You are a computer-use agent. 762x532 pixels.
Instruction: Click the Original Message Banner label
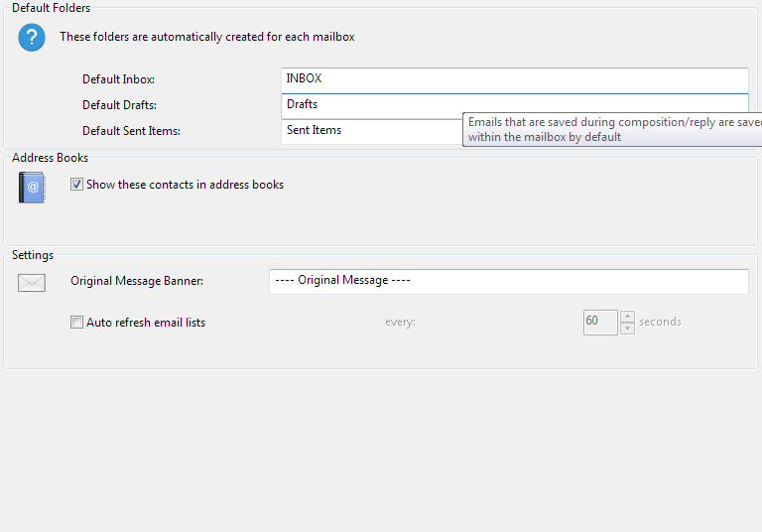[x=137, y=281]
